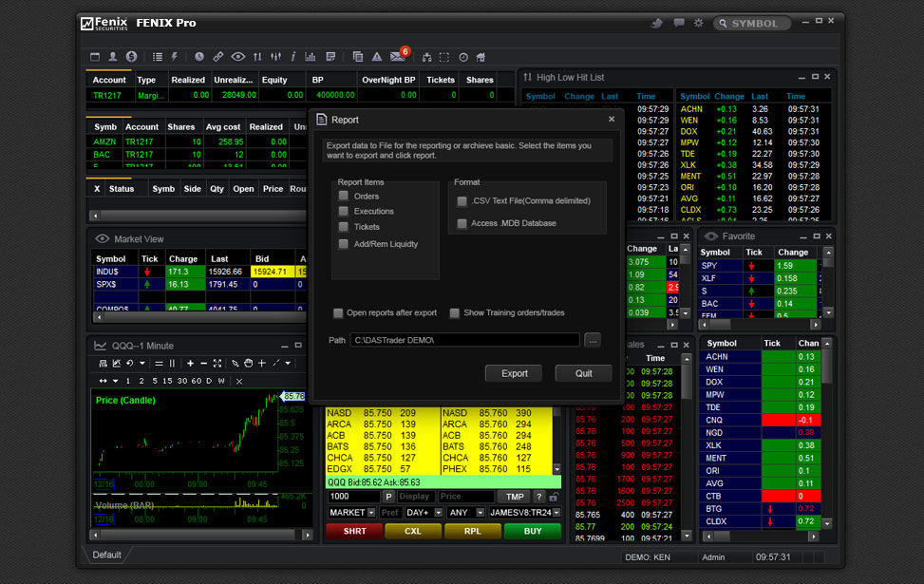The image size is (924, 584).
Task: Click the lock icon beside the question-mark button
Action: pos(554,497)
